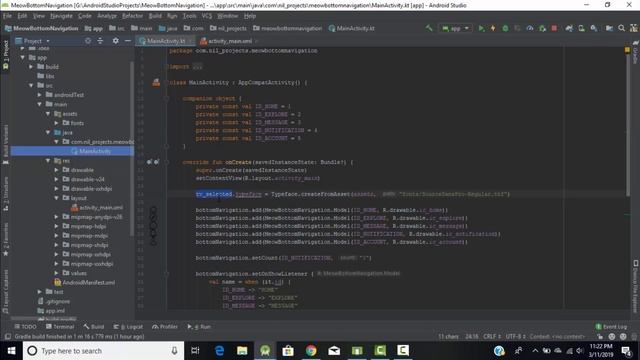
Task: Click the class gutter icon beside MainActivity
Action: point(156,82)
